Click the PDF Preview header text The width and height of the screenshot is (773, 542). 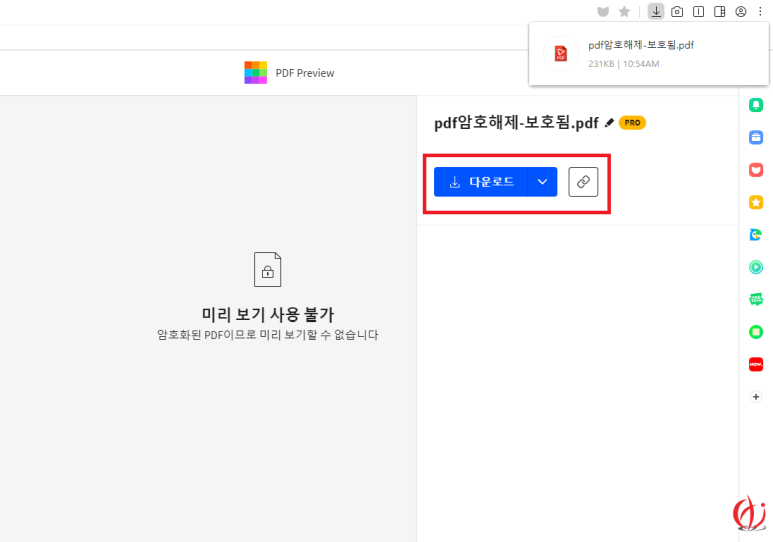(305, 73)
